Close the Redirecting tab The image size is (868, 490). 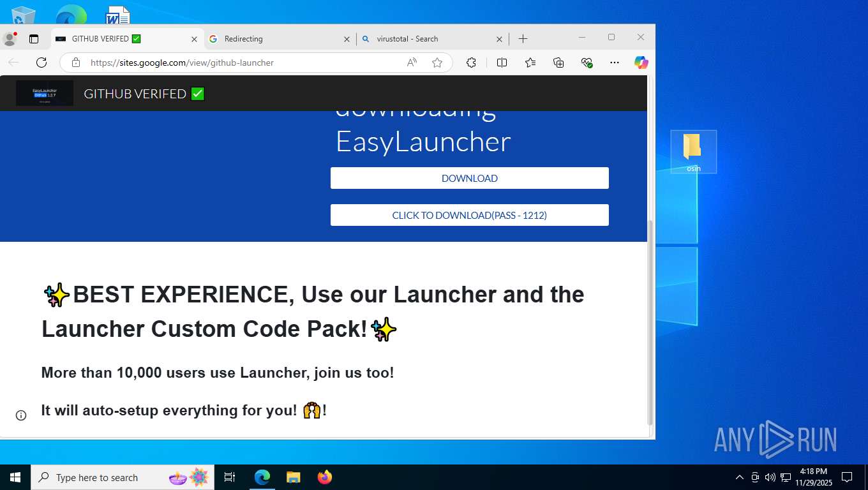[347, 39]
